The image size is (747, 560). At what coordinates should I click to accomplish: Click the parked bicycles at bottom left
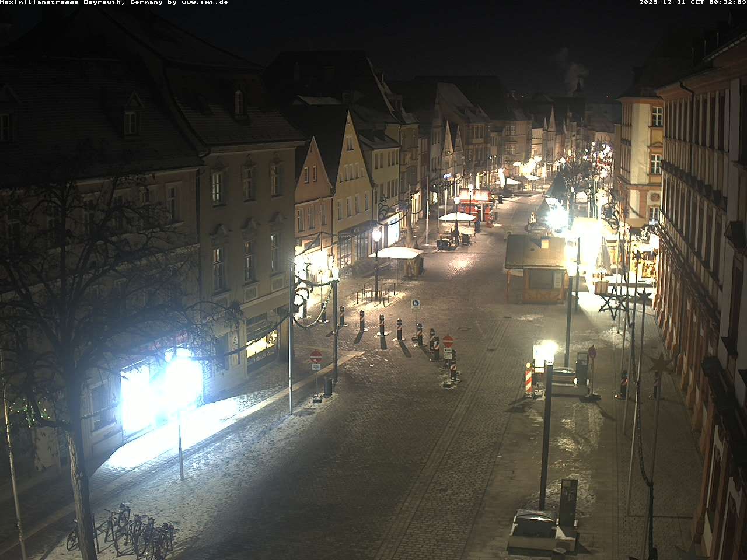(125, 530)
